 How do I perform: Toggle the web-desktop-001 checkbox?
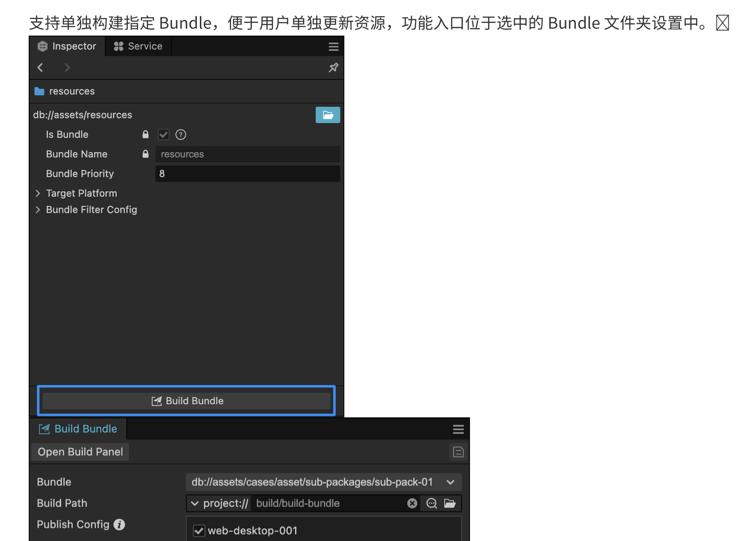pyautogui.click(x=199, y=531)
